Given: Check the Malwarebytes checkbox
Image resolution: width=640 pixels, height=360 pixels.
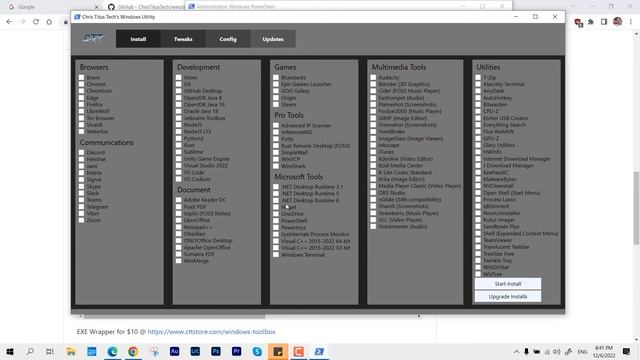Looking at the screenshot, I should 478,179.
